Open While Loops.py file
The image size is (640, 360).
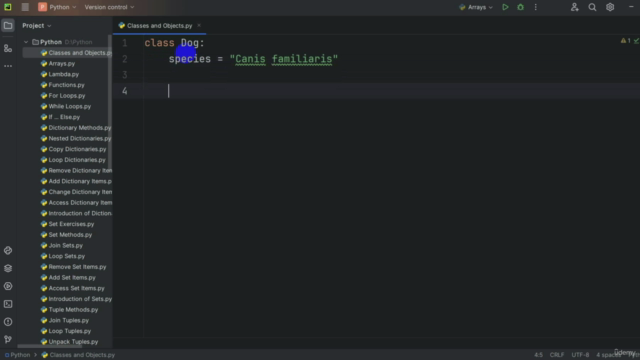click(x=67, y=106)
